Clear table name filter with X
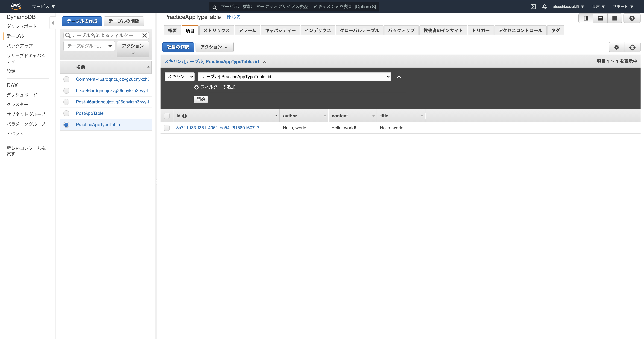 tap(144, 35)
